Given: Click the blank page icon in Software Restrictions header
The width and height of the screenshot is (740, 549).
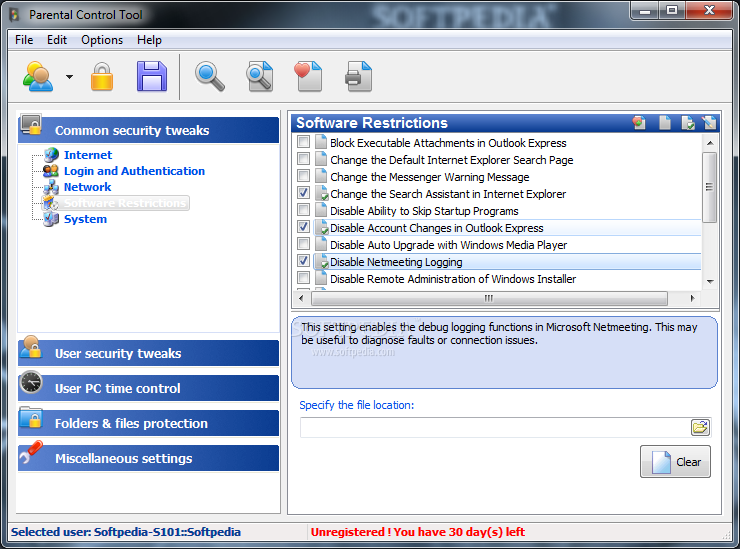Looking at the screenshot, I should pos(664,123).
